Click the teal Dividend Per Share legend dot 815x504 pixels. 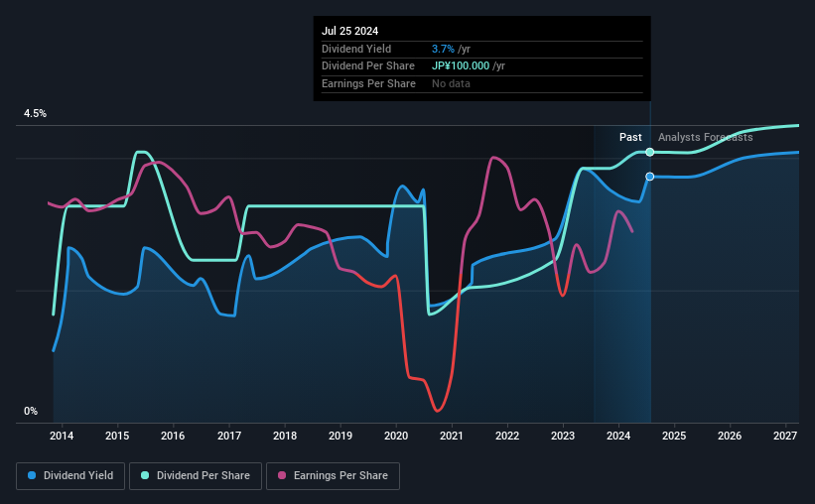point(145,475)
